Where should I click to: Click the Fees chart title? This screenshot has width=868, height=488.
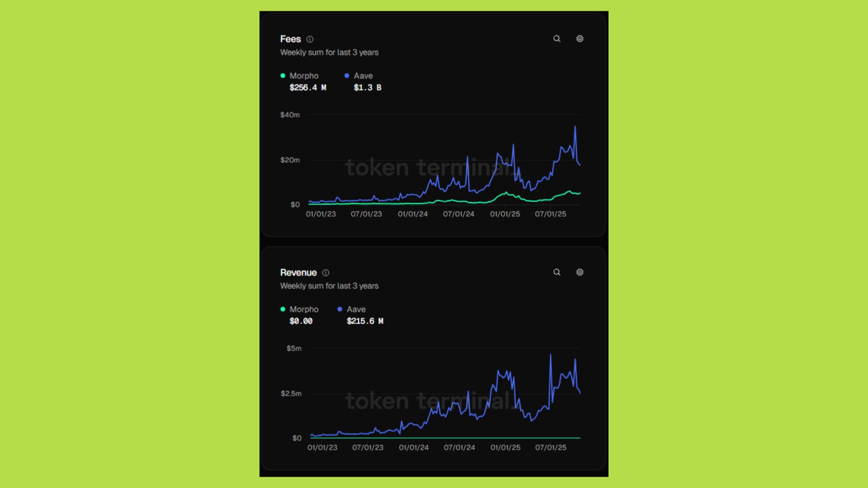click(x=290, y=39)
